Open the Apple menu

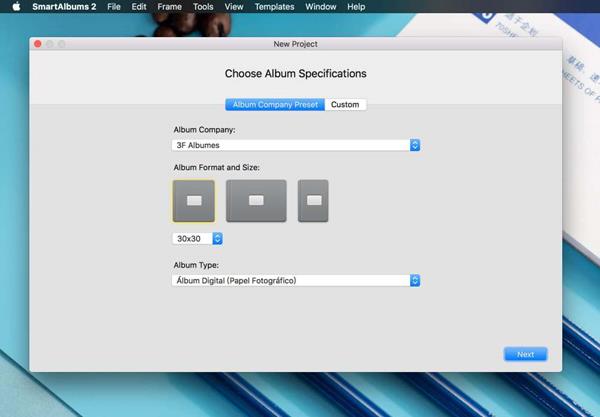(x=16, y=7)
